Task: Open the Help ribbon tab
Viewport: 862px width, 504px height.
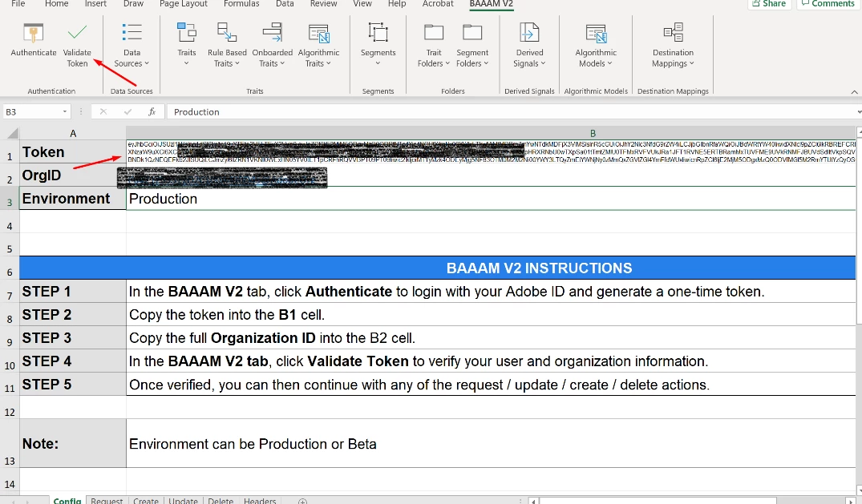Action: (397, 4)
